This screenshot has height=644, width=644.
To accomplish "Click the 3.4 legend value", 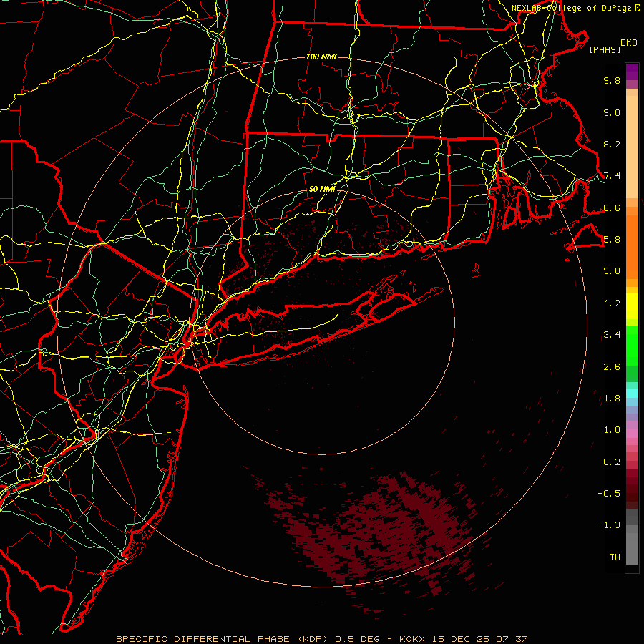I will (x=612, y=335).
